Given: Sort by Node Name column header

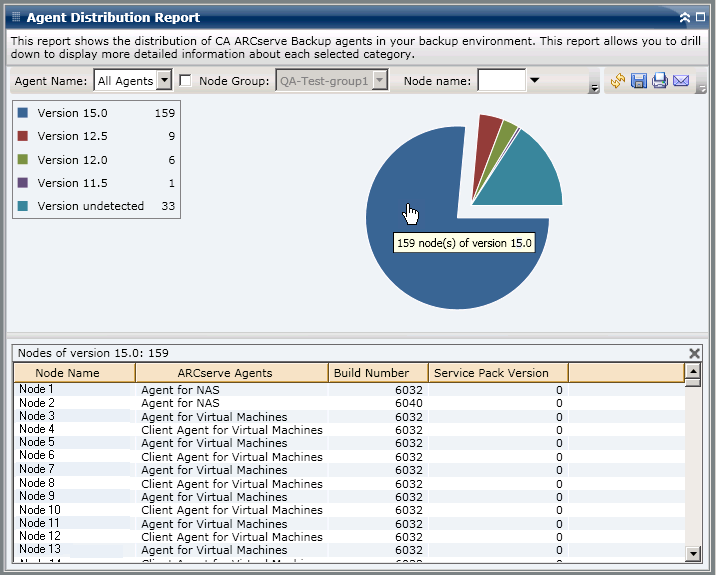Looking at the screenshot, I should click(x=74, y=373).
